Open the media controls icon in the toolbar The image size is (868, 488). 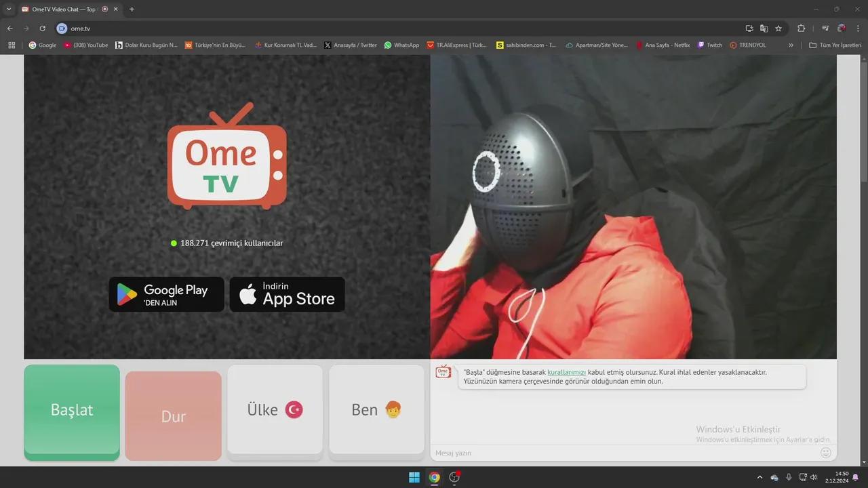(x=825, y=28)
